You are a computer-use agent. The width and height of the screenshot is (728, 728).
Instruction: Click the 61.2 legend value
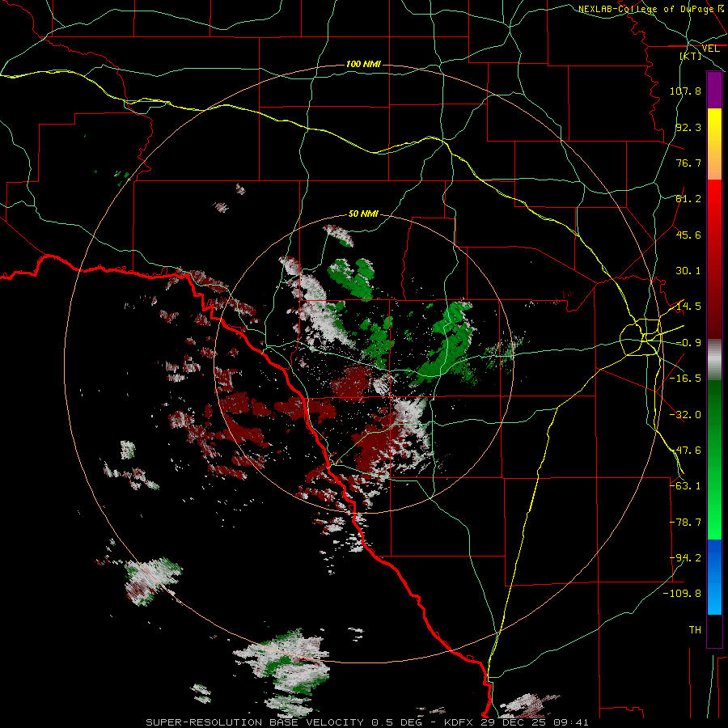point(688,199)
